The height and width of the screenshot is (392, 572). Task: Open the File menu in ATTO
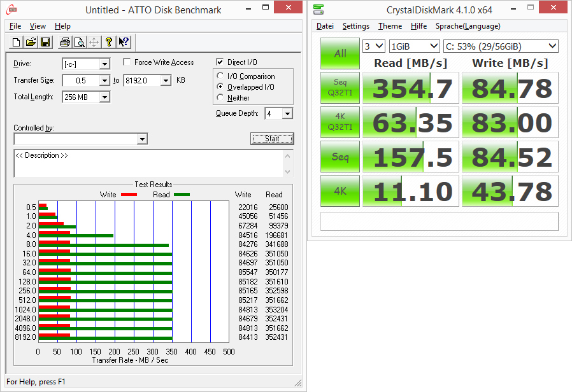coord(15,26)
